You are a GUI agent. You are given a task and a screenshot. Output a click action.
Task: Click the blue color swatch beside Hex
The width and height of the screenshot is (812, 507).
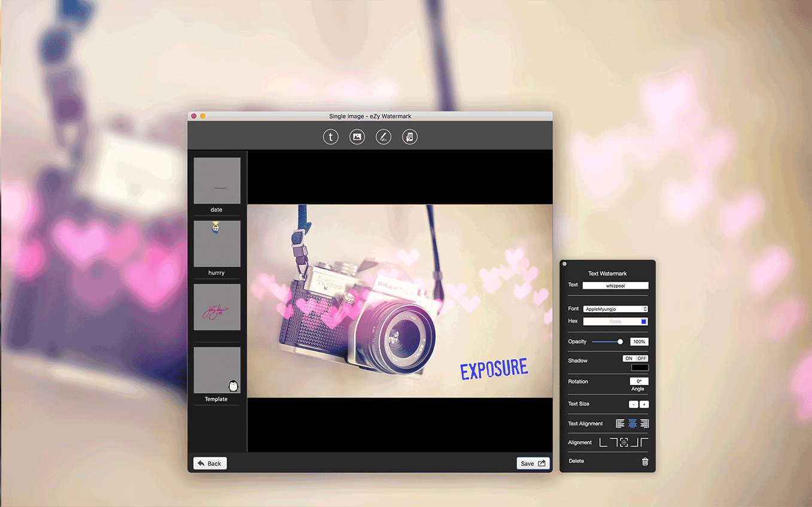point(644,322)
